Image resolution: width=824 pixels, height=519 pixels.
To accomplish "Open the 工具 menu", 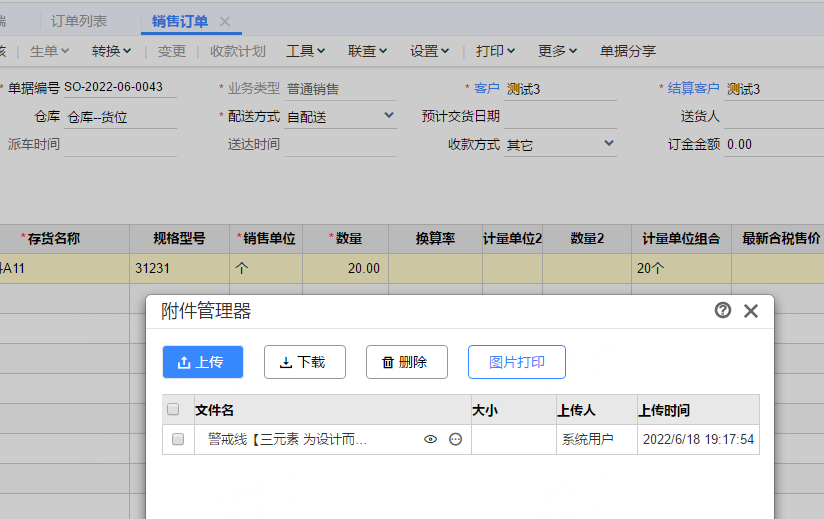I will pyautogui.click(x=306, y=51).
